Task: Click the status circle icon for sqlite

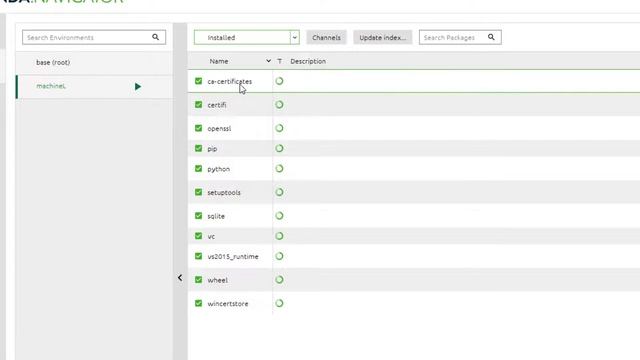Action: point(279,216)
